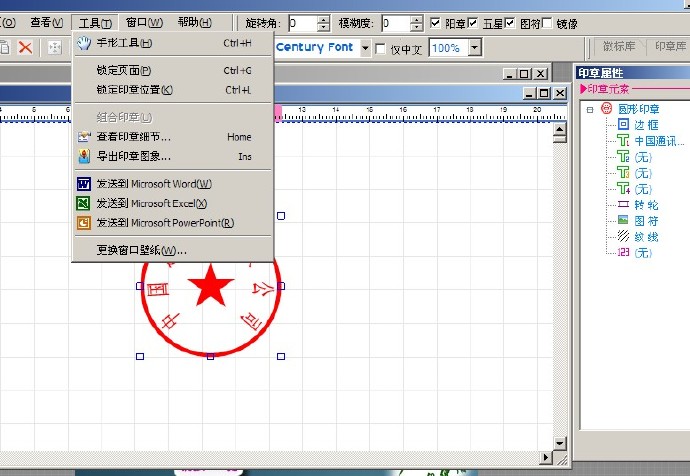This screenshot has height=476, width=690.
Task: Send seal to Microsoft PowerPoint
Action: point(164,223)
